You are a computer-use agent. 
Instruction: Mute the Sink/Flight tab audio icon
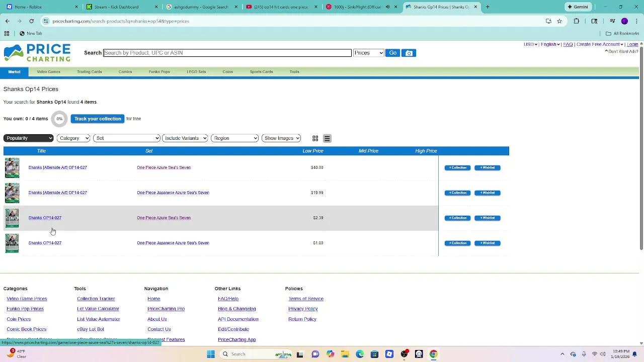coord(387,7)
